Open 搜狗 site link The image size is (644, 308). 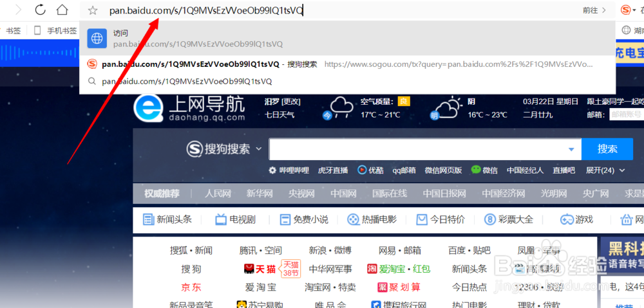tap(191, 269)
